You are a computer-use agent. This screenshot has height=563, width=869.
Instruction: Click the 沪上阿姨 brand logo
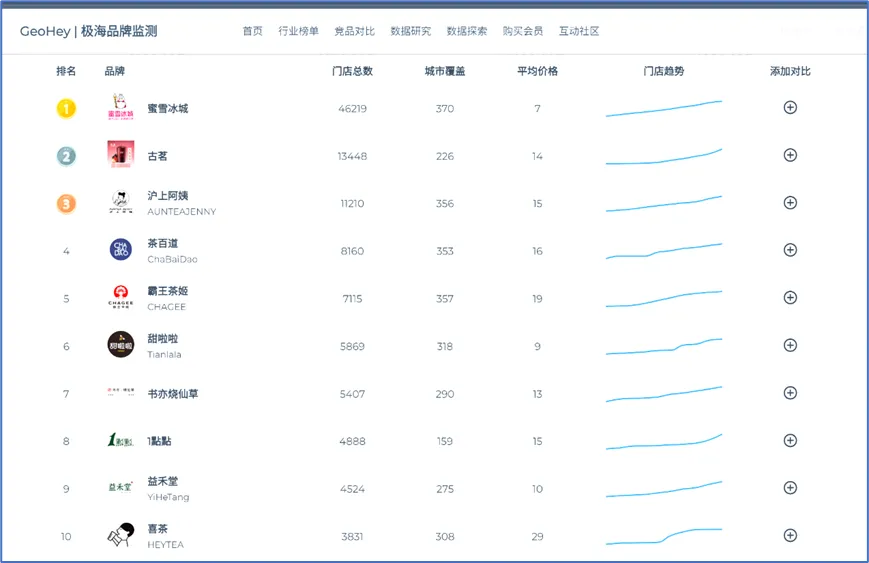[x=120, y=202]
